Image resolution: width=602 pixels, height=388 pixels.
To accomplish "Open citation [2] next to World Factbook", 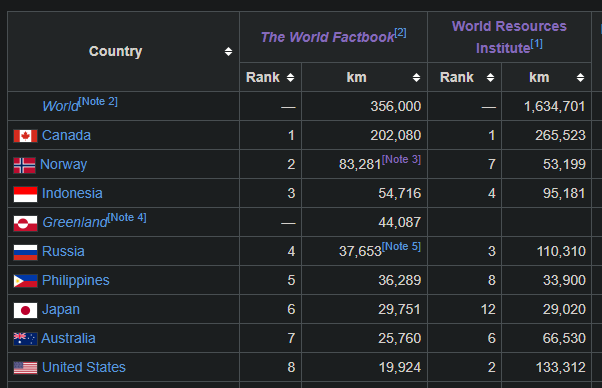I will coord(400,33).
